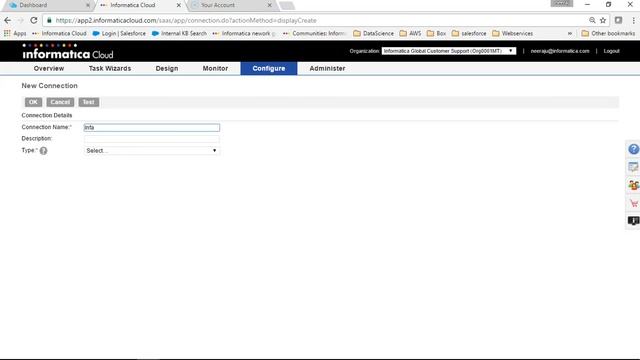Viewport: 640px width, 360px height.
Task: Open the feedback chat icon in right sidebar
Action: click(x=633, y=221)
